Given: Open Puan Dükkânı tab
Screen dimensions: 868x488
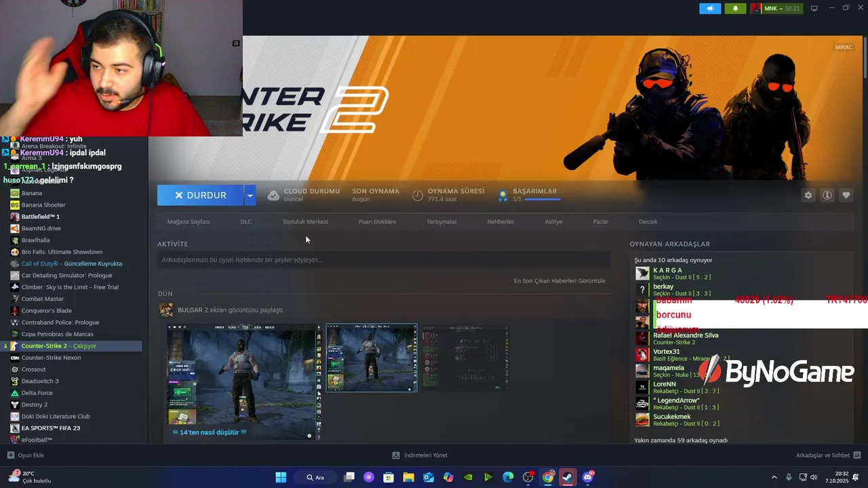Looking at the screenshot, I should (x=377, y=222).
